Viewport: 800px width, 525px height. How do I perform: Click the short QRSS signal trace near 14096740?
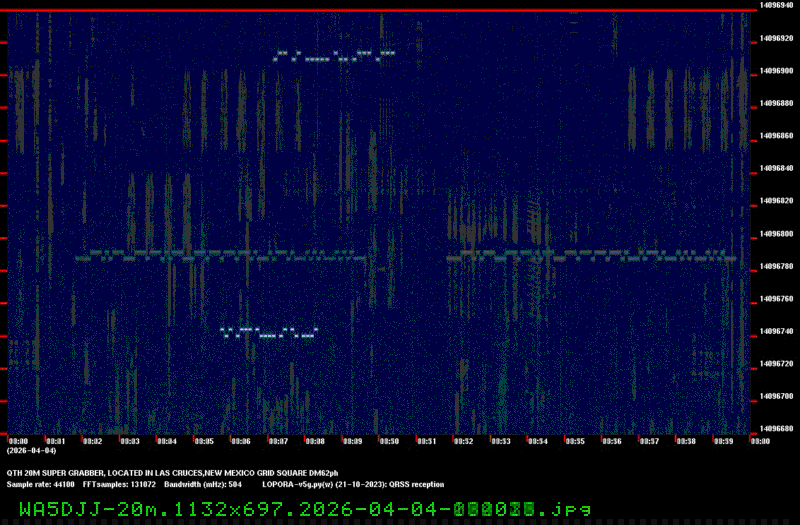coord(269,333)
